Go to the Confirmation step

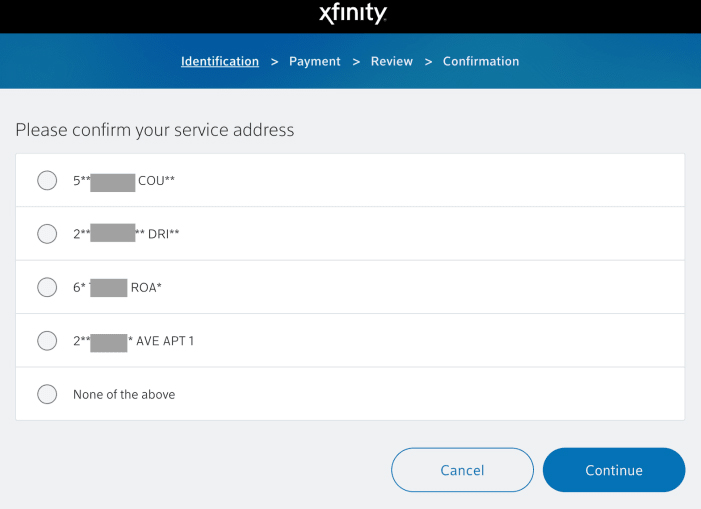click(x=481, y=61)
